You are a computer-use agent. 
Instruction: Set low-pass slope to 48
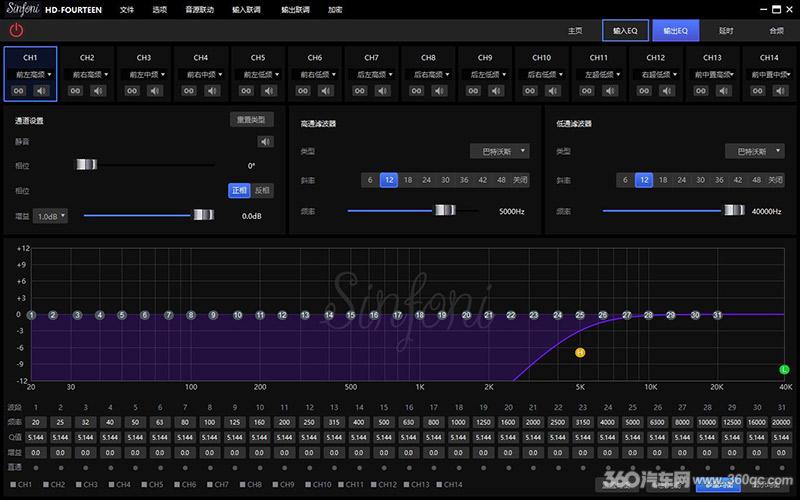coord(757,180)
